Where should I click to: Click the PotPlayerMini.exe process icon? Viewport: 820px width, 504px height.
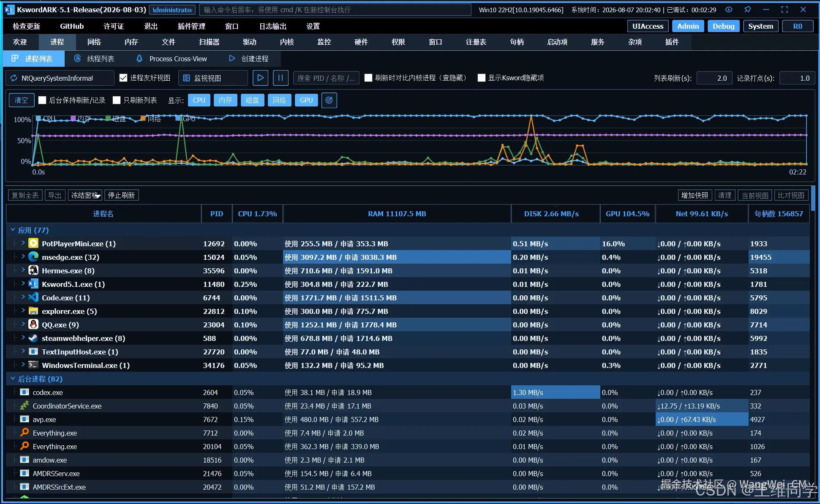pos(33,243)
